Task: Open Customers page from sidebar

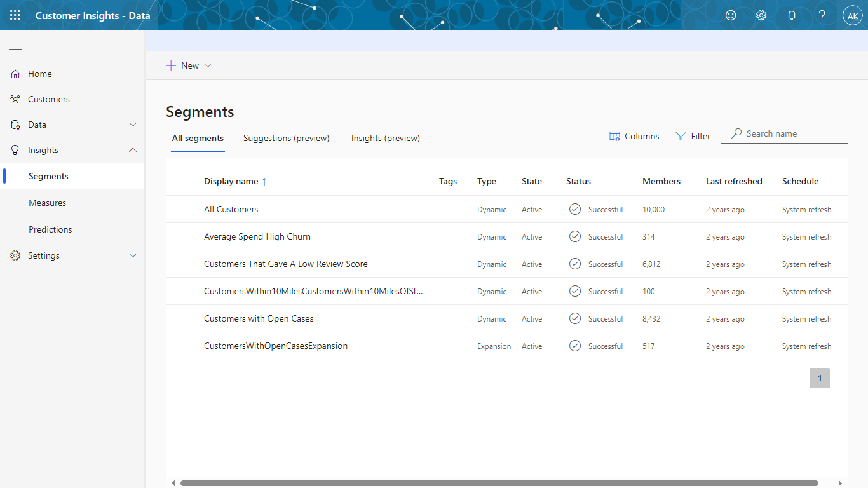Action: (48, 99)
